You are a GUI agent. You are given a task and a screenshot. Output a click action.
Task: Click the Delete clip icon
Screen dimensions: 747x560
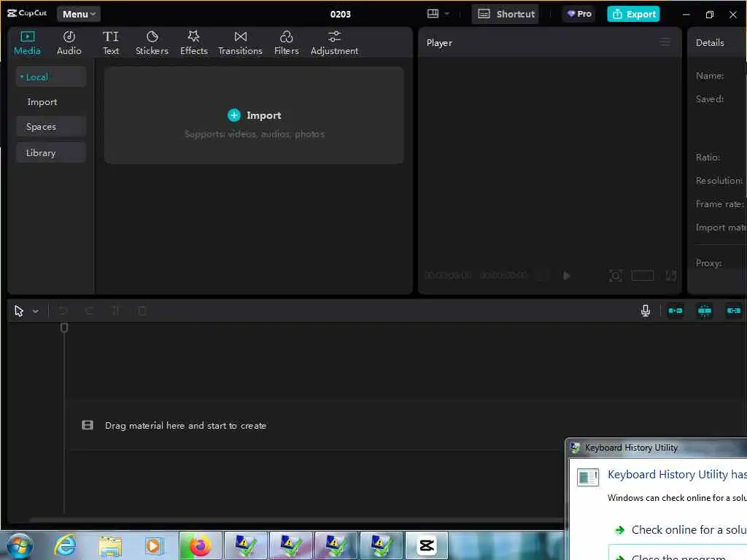tap(142, 311)
